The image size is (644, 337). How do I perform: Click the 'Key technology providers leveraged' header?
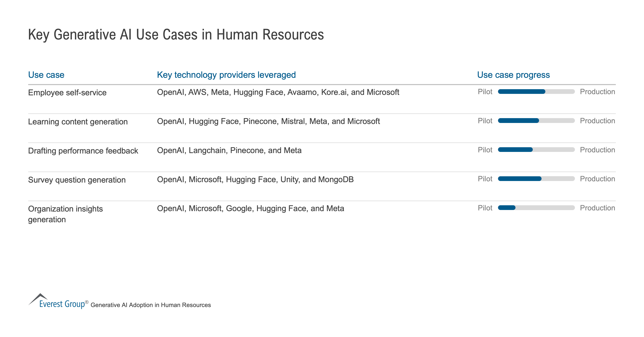point(226,75)
